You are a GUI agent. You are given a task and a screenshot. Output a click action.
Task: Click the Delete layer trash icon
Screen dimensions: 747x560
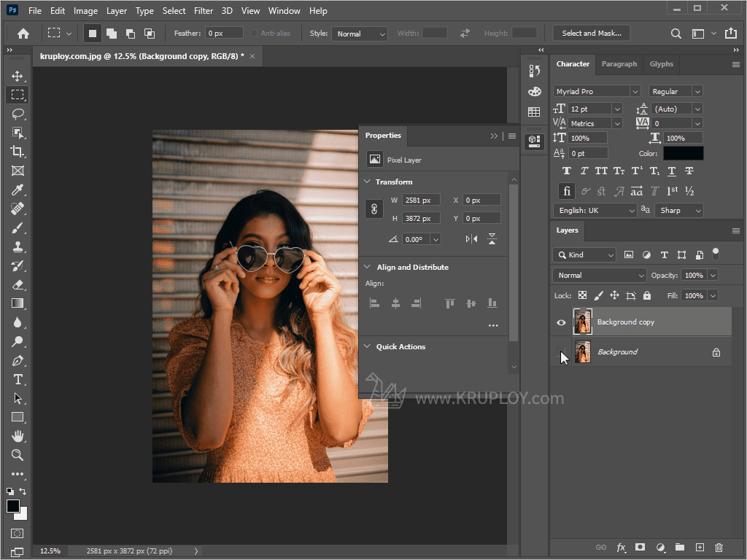(719, 548)
